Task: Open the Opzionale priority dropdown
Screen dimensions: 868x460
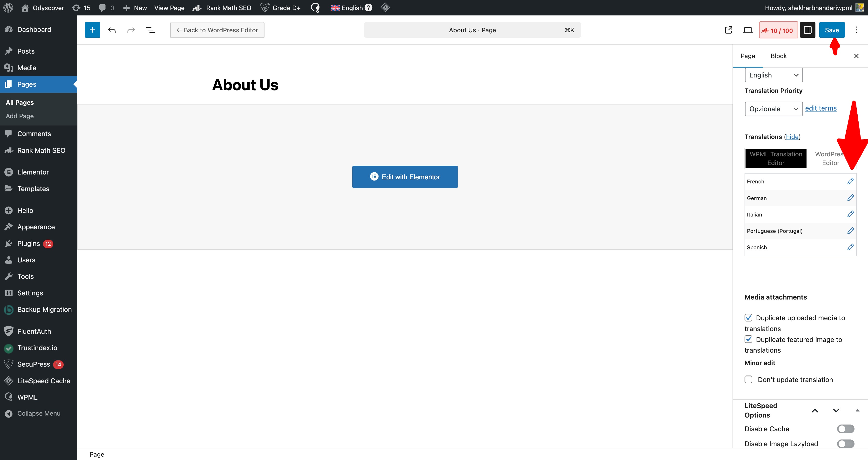Action: pyautogui.click(x=774, y=109)
